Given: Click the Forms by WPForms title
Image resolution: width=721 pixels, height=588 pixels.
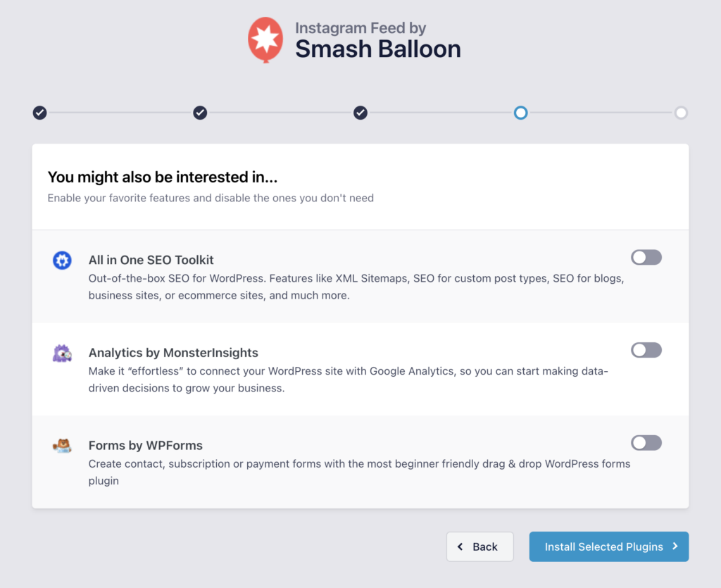Looking at the screenshot, I should [x=146, y=445].
